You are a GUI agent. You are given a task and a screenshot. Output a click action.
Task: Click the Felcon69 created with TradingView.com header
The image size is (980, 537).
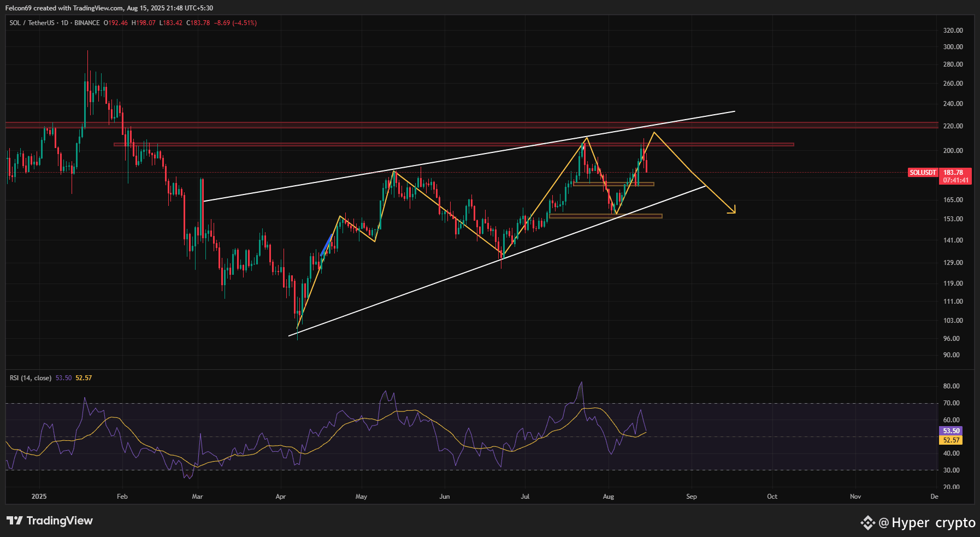109,8
